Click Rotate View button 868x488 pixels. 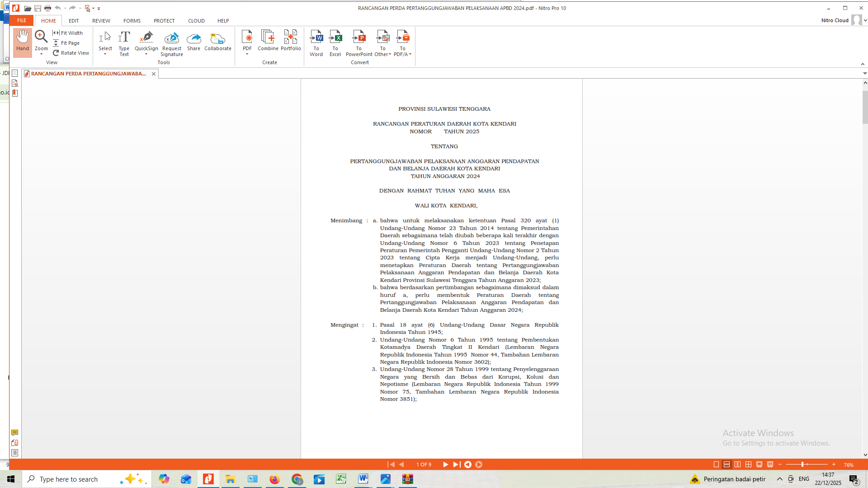click(71, 53)
